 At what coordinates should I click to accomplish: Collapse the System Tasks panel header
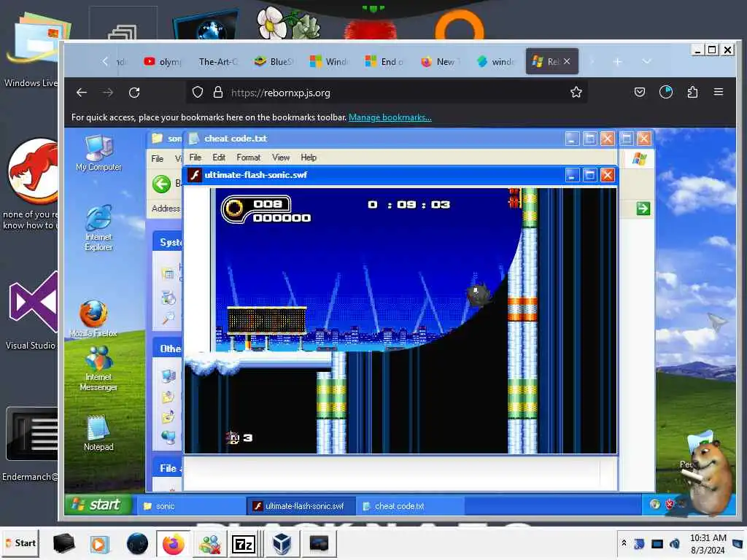(168, 242)
